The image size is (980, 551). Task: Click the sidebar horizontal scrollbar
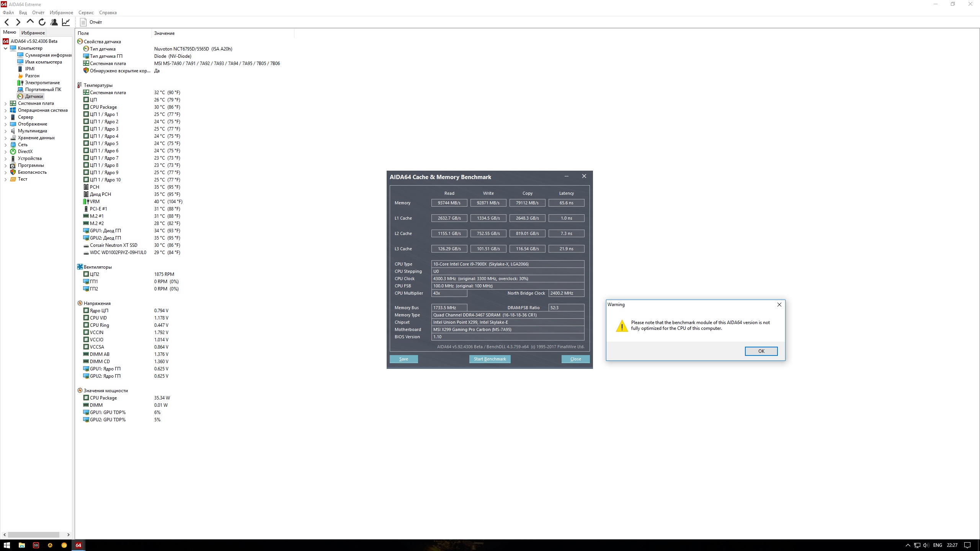(34, 535)
